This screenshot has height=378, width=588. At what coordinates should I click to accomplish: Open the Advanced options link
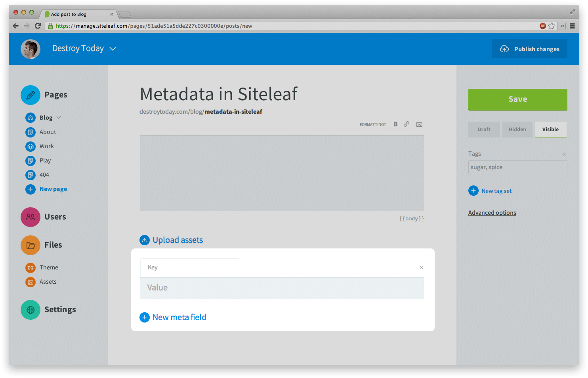pos(492,213)
